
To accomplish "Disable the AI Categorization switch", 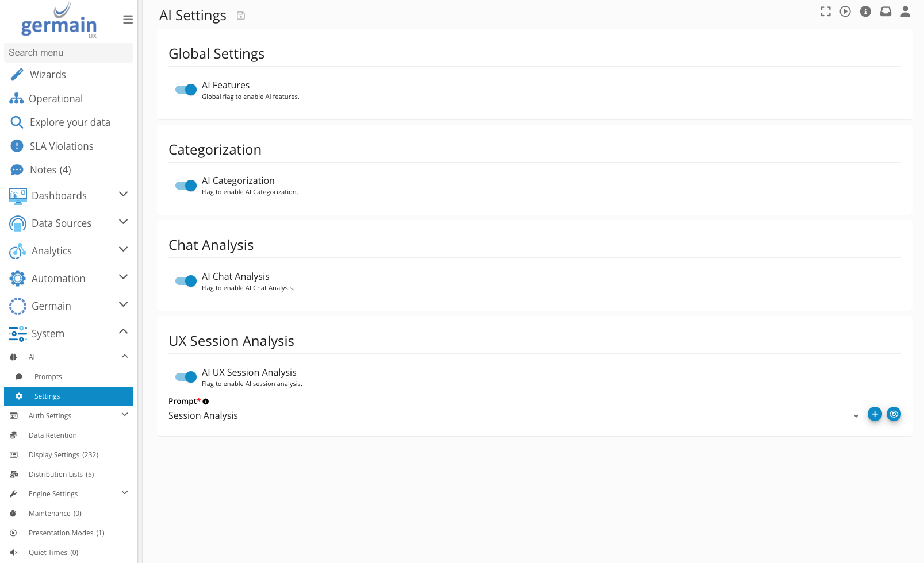I will click(186, 186).
